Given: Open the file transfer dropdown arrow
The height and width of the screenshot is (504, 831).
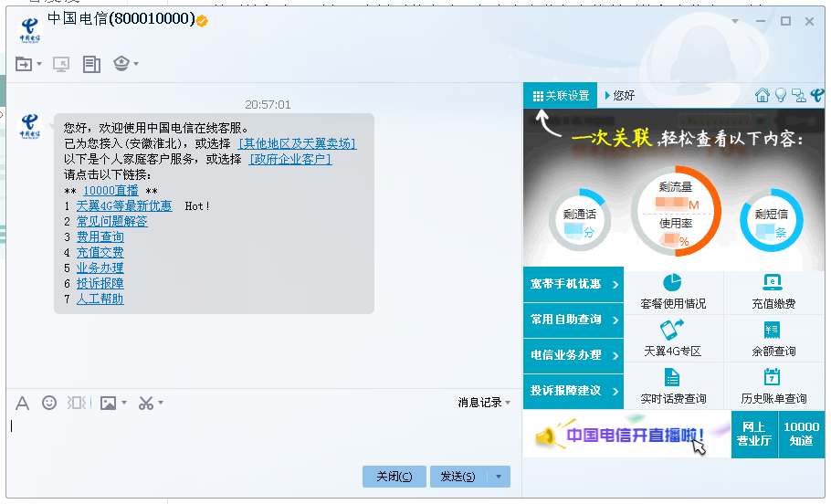Looking at the screenshot, I should [x=39, y=64].
